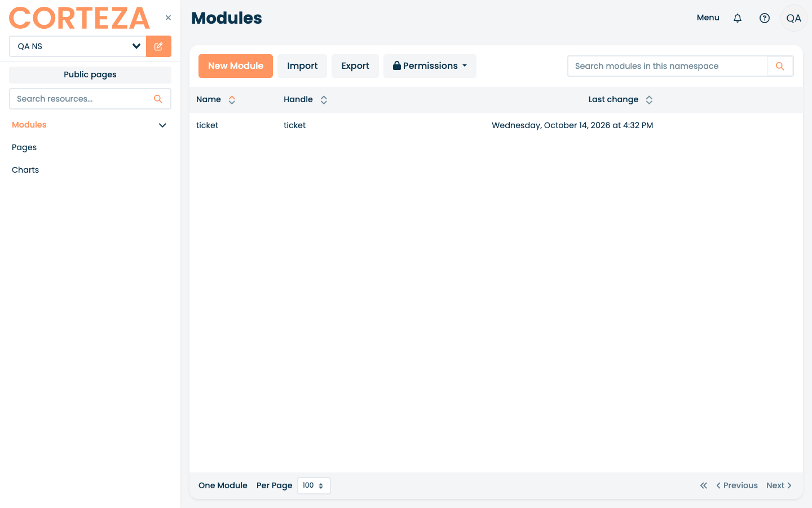Click the Import button
The width and height of the screenshot is (812, 508).
(x=302, y=66)
